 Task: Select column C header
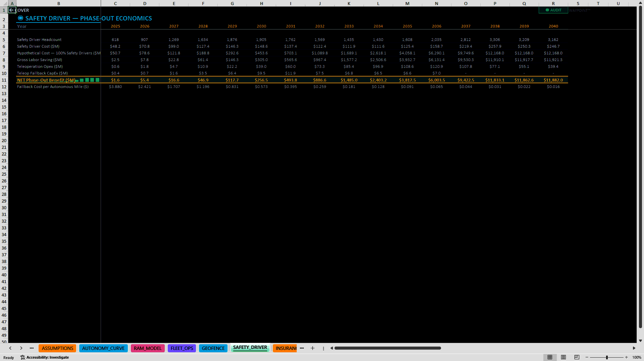pyautogui.click(x=115, y=3)
